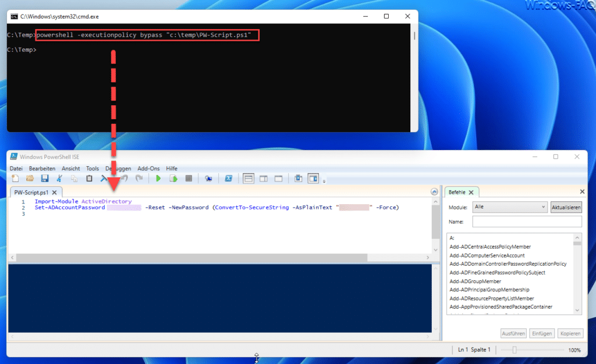Screen dimensions: 596x364
Task: Show script pane on the right layout icon
Action: [264, 179]
